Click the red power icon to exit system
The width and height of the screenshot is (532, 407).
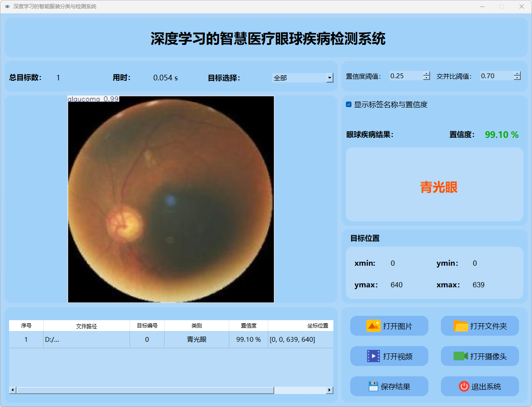(x=464, y=386)
